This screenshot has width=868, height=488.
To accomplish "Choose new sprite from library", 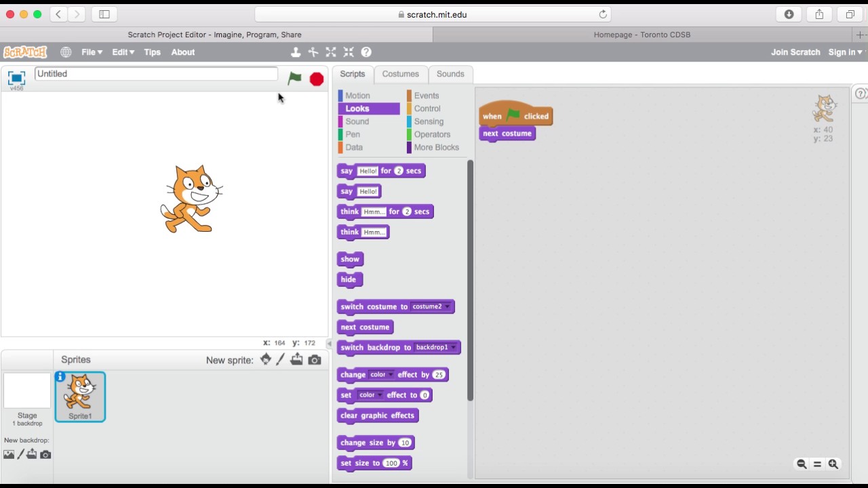I will [265, 360].
